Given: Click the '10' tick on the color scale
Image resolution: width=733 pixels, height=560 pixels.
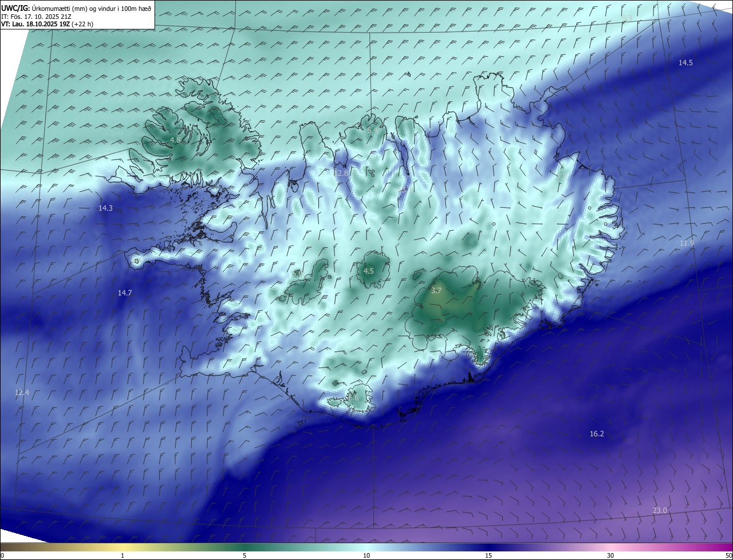Looking at the screenshot, I should click(366, 555).
